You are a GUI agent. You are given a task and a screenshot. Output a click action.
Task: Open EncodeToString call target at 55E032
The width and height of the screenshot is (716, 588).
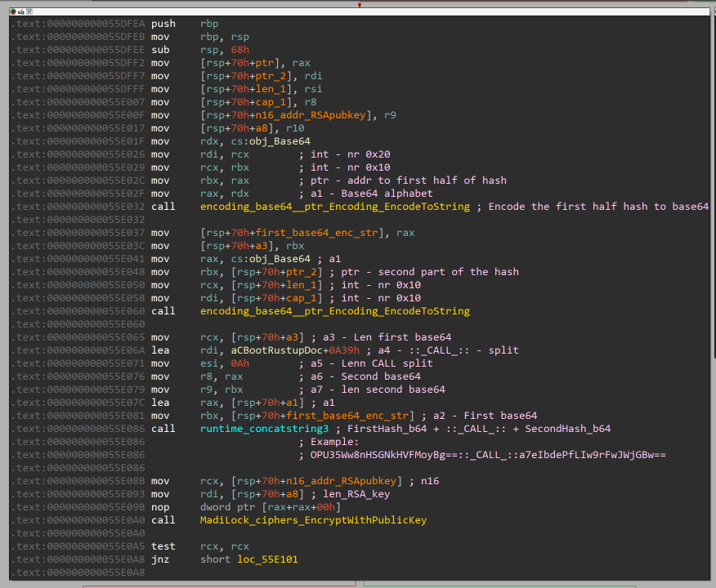pos(335,207)
